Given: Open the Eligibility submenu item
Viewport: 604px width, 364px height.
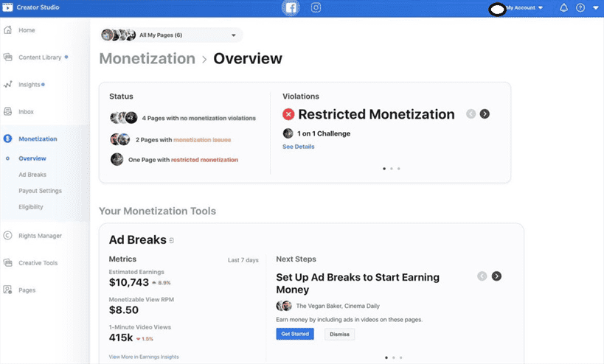Looking at the screenshot, I should tap(31, 207).
